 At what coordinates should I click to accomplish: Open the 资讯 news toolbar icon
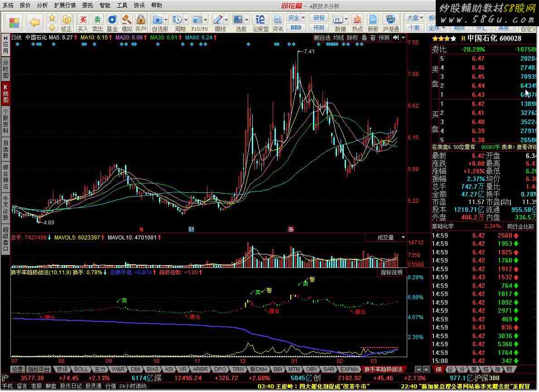pos(277,23)
